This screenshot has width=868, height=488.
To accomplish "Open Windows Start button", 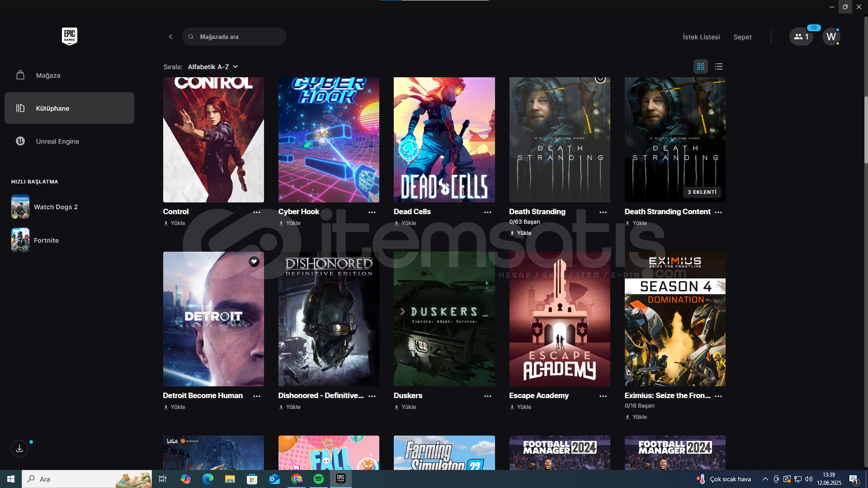I will point(11,479).
